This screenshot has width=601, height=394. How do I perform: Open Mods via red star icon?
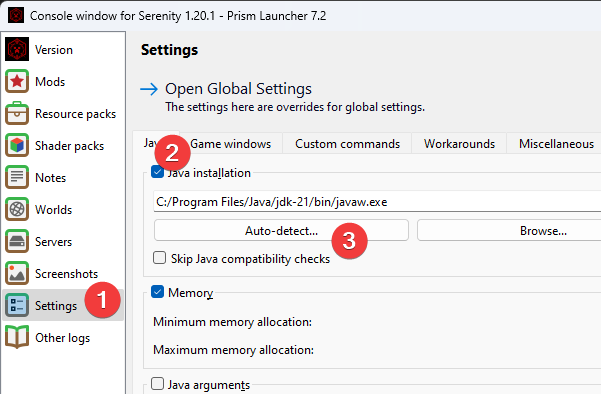tap(17, 81)
